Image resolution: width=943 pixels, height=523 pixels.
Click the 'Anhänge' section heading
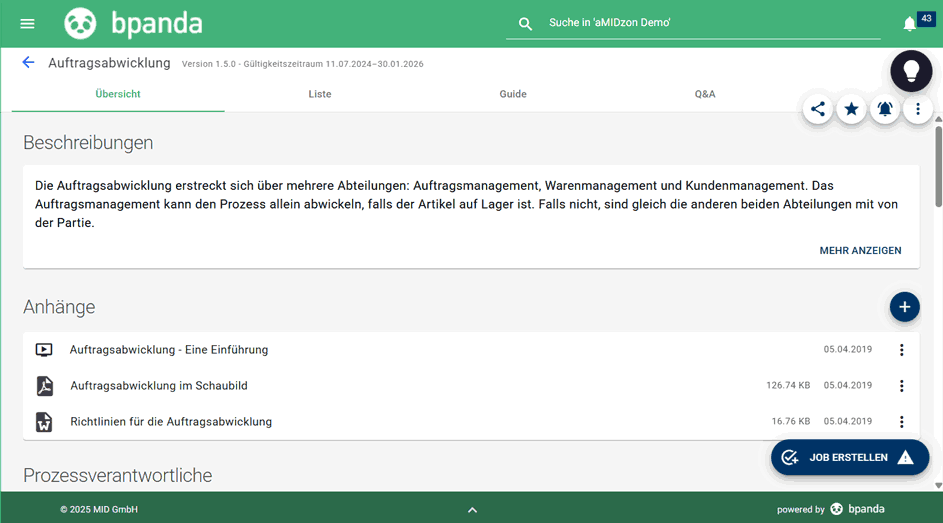59,307
